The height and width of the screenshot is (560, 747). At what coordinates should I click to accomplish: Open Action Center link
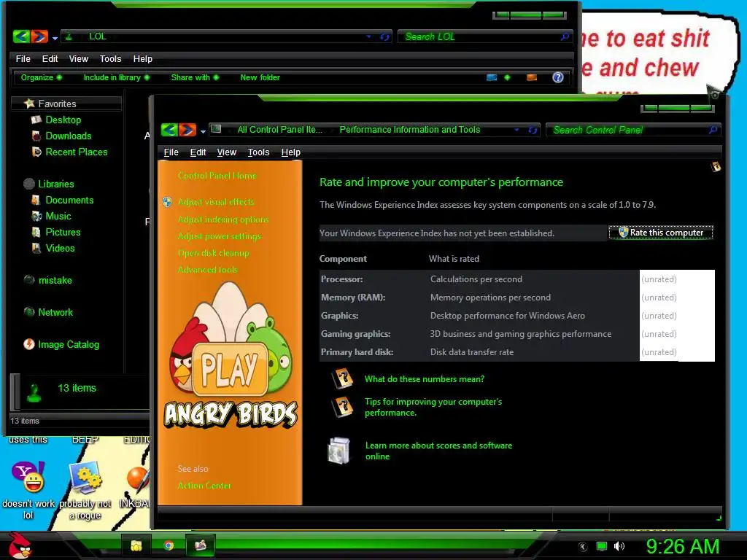204,486
